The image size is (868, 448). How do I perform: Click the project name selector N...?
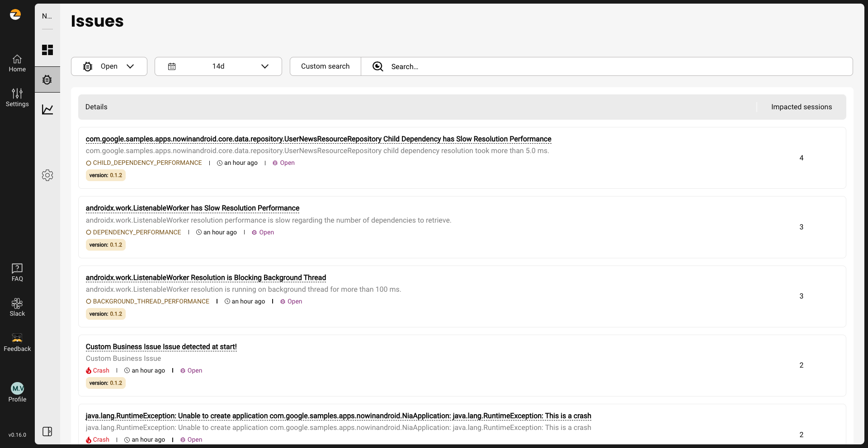(47, 16)
